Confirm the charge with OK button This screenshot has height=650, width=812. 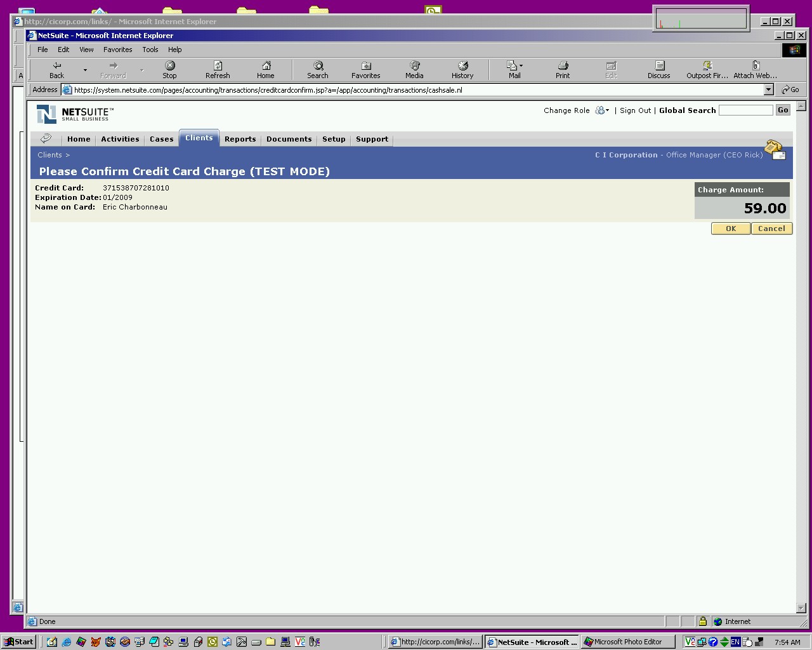pos(731,229)
